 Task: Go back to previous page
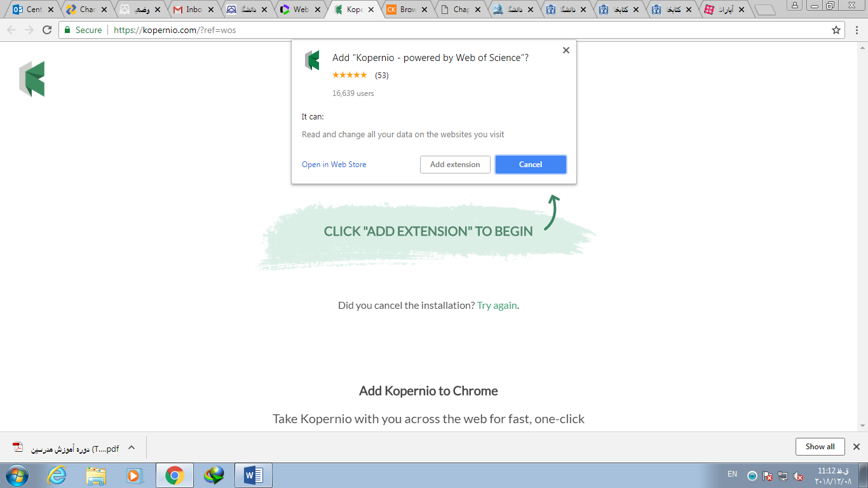coord(11,30)
